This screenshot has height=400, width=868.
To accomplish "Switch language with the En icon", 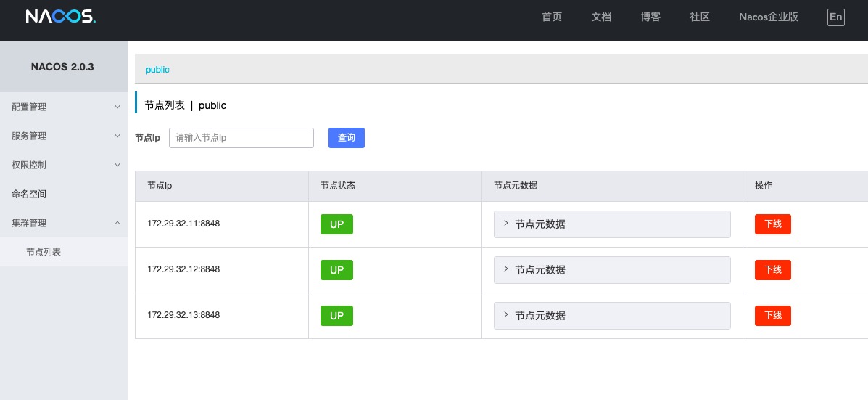I will pos(835,17).
